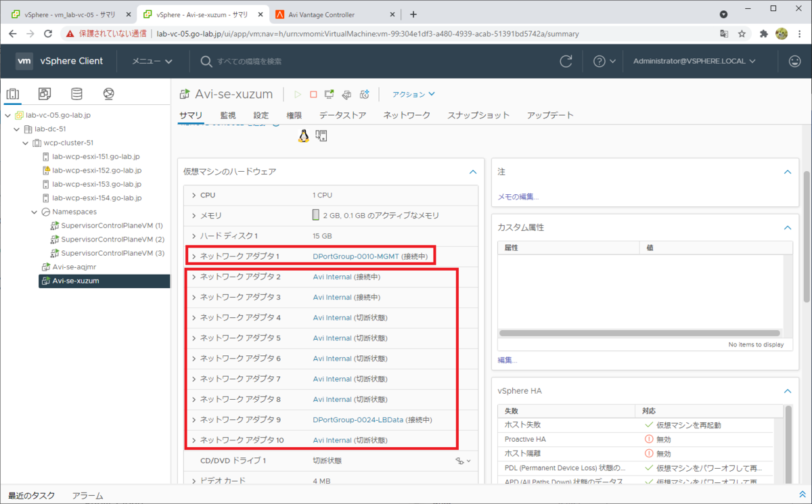Click the not-secure warning icon in address bar
This screenshot has height=504, width=812.
(x=70, y=33)
